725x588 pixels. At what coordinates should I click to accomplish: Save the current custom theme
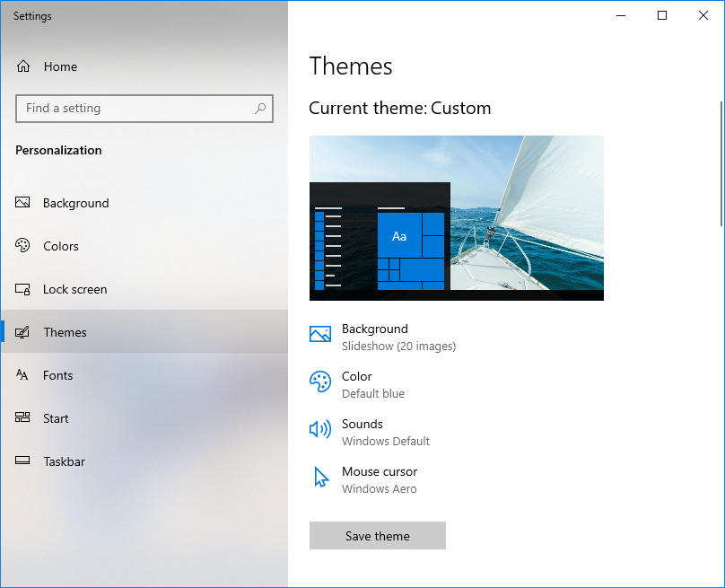[x=377, y=535]
